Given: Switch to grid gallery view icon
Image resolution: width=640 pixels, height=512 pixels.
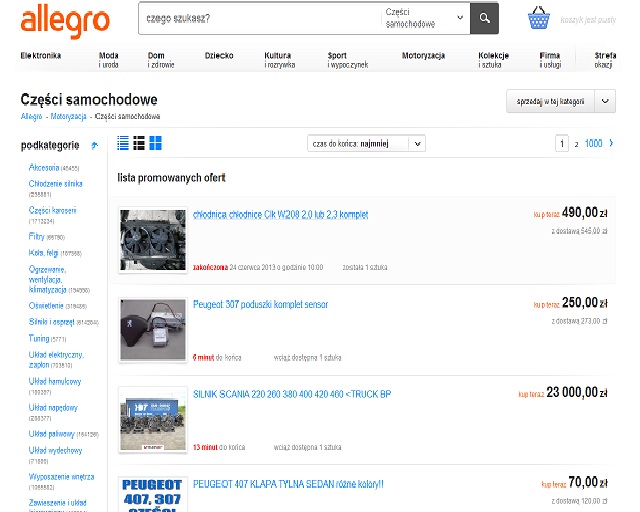Looking at the screenshot, I should (x=156, y=143).
